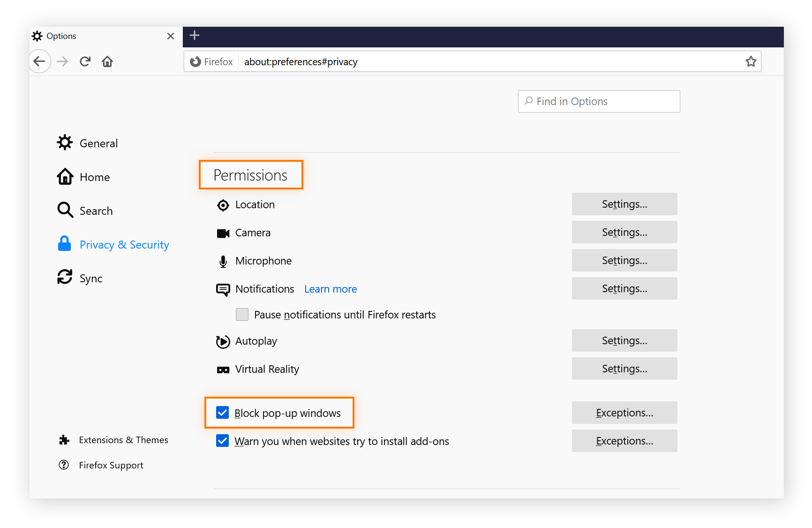Viewport: 812px width, 528px height.
Task: Click the Firefox logo in the address bar
Action: [195, 61]
